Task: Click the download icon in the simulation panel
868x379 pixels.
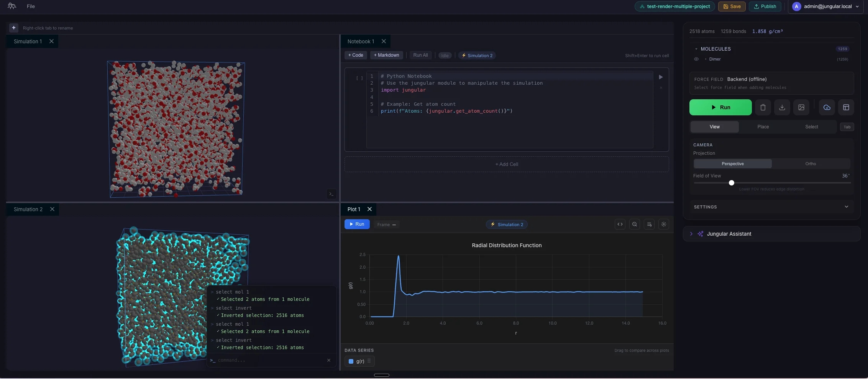Action: tap(782, 107)
